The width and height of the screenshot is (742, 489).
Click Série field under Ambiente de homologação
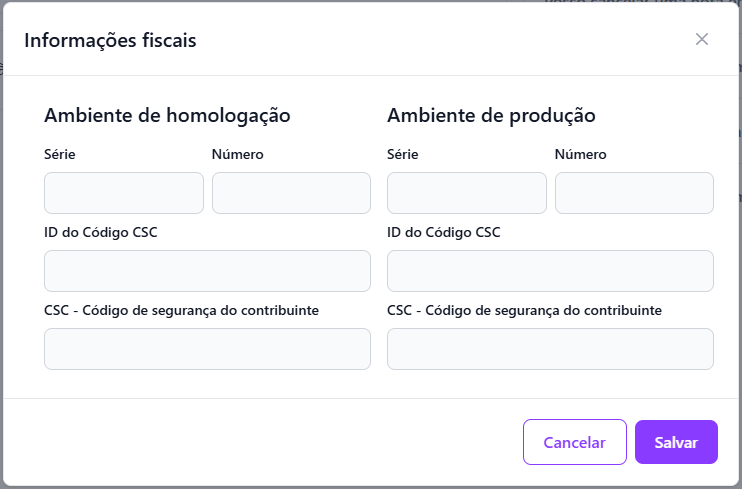[124, 193]
